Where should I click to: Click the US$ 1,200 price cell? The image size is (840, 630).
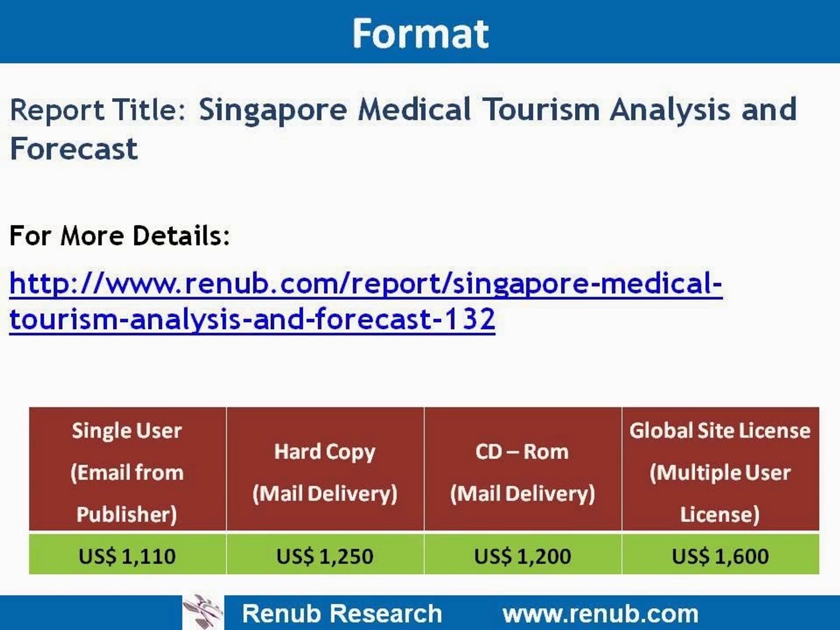pyautogui.click(x=523, y=555)
